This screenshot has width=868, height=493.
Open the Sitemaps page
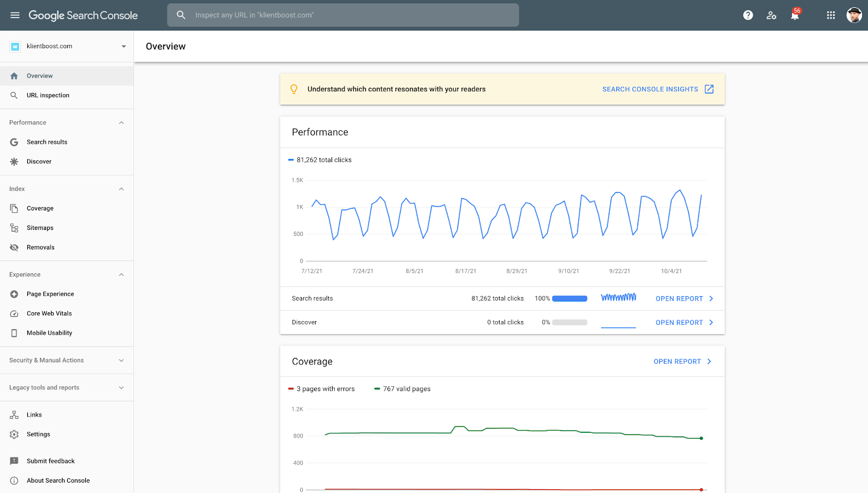click(67, 228)
